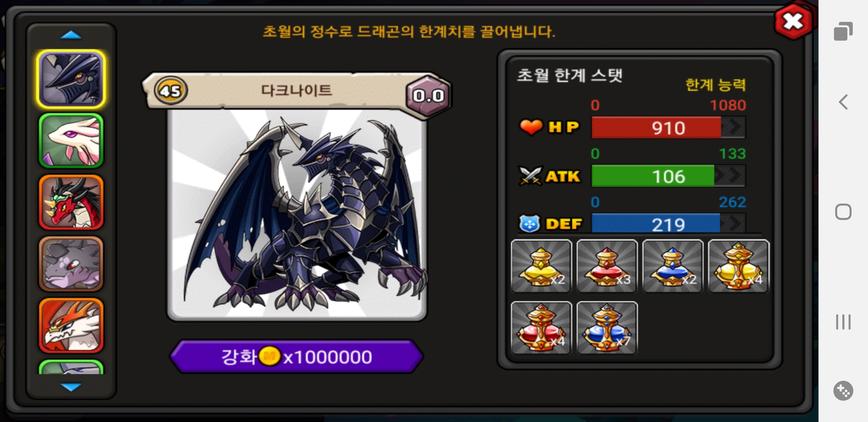This screenshot has width=868, height=422.
Task: Click the red HP 910 progress bar
Action: [668, 127]
